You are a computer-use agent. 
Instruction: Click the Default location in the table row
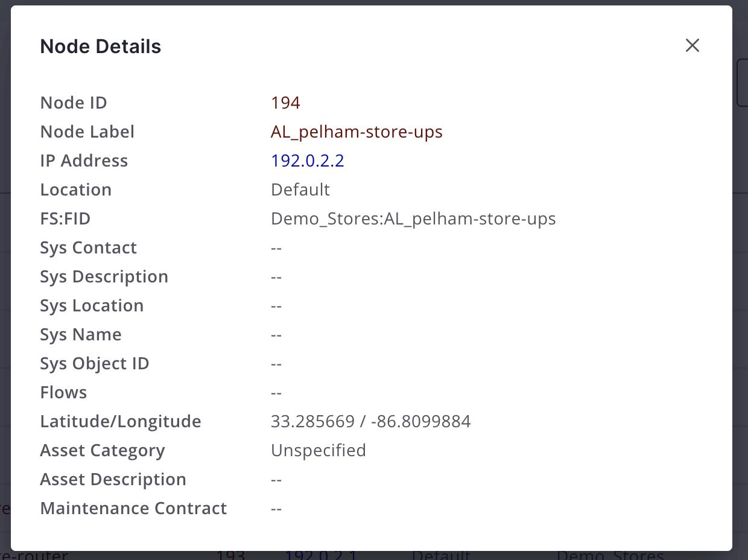click(x=441, y=554)
